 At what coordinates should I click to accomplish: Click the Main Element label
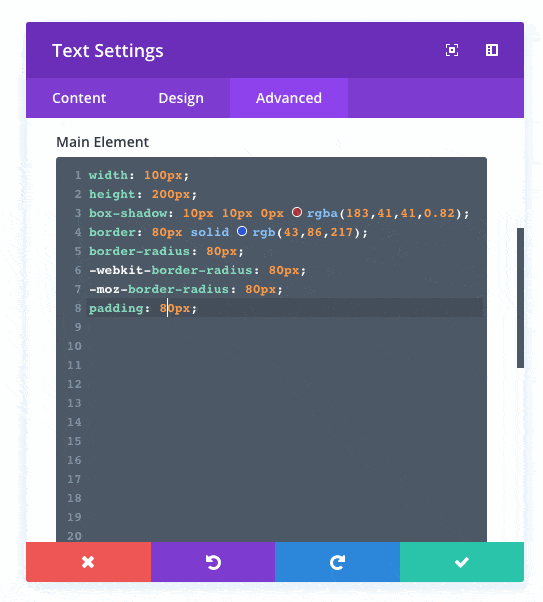102,142
